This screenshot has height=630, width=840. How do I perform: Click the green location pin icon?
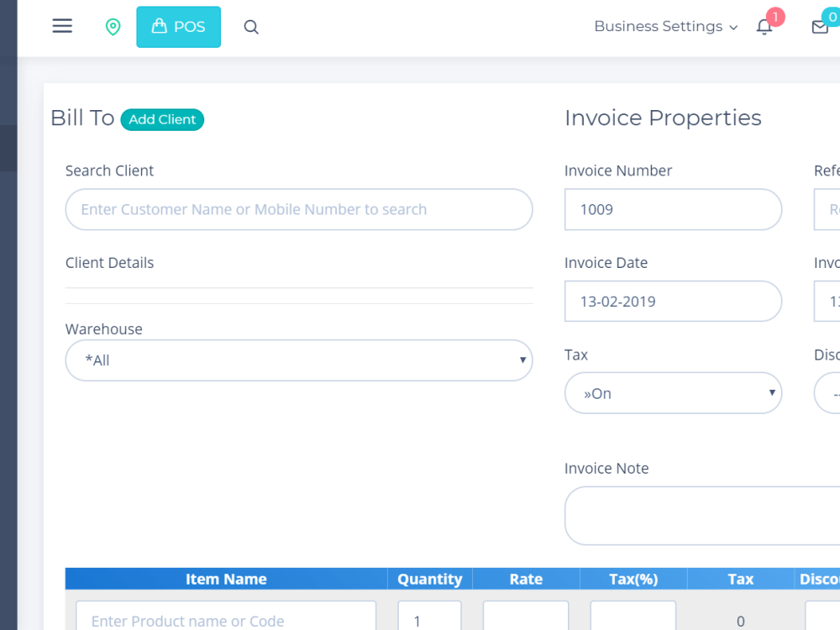tap(113, 27)
